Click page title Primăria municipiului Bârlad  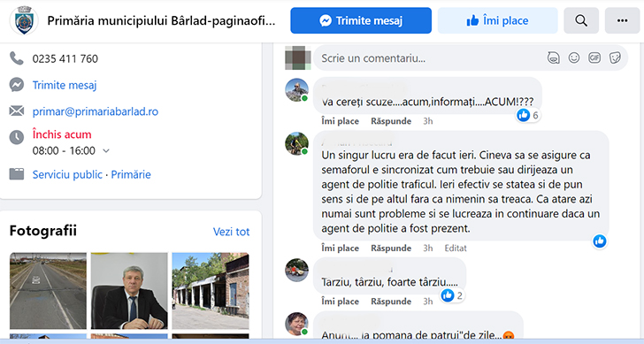[x=161, y=20]
